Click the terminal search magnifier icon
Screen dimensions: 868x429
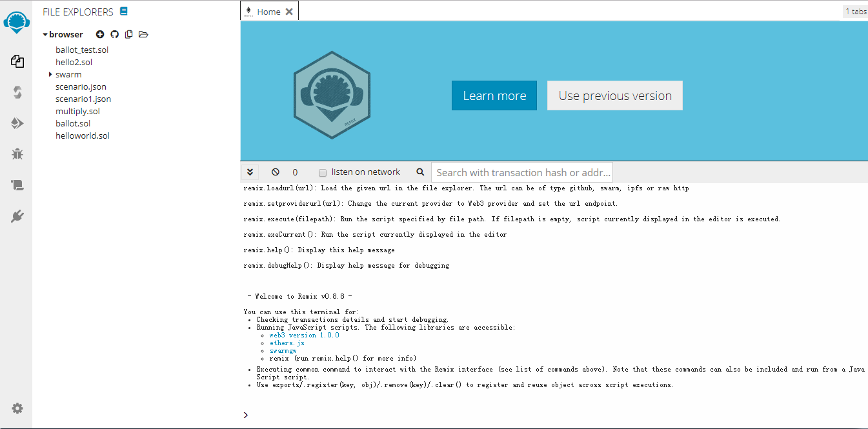pos(420,172)
